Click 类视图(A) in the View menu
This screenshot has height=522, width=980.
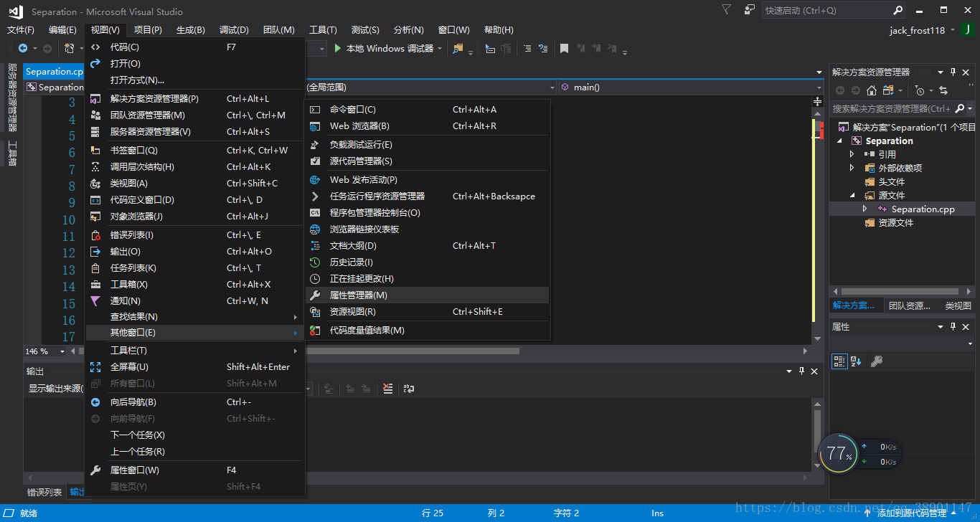coord(195,183)
